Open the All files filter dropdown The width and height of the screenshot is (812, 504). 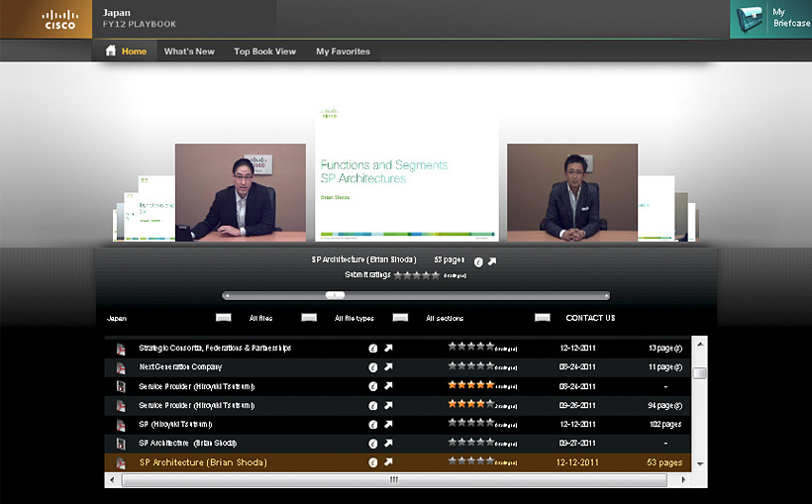[x=224, y=318]
